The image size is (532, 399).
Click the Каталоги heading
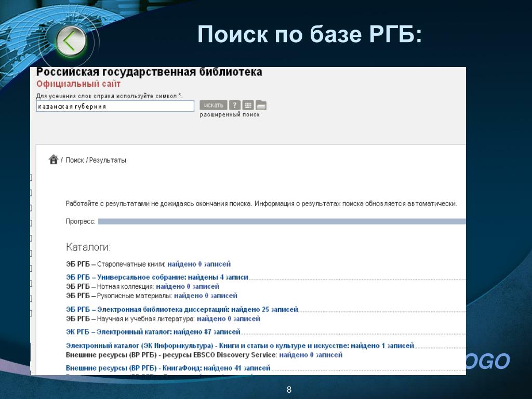click(x=88, y=247)
